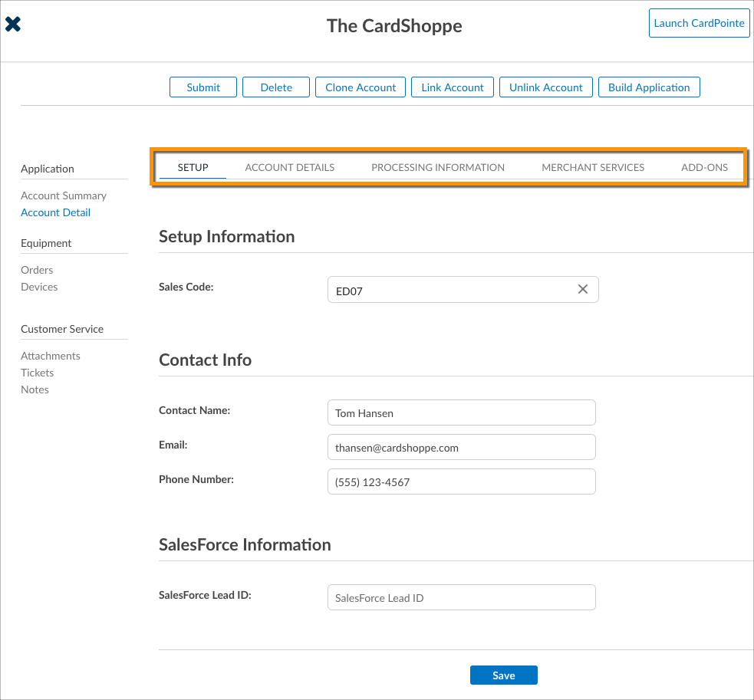Open the Processing Information tab
754x700 pixels.
(438, 167)
